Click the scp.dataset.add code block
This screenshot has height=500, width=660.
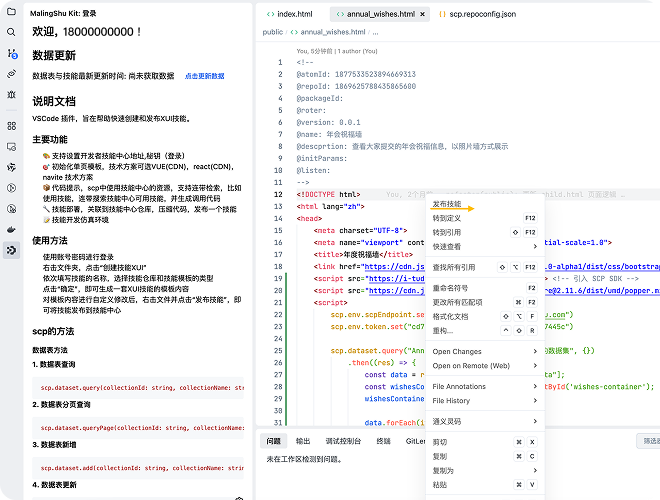coord(138,468)
